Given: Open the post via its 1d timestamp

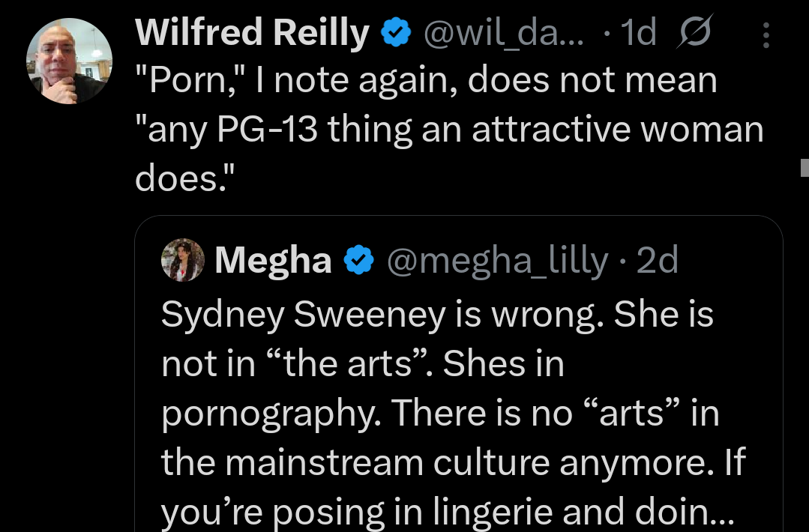Looking at the screenshot, I should tap(637, 31).
